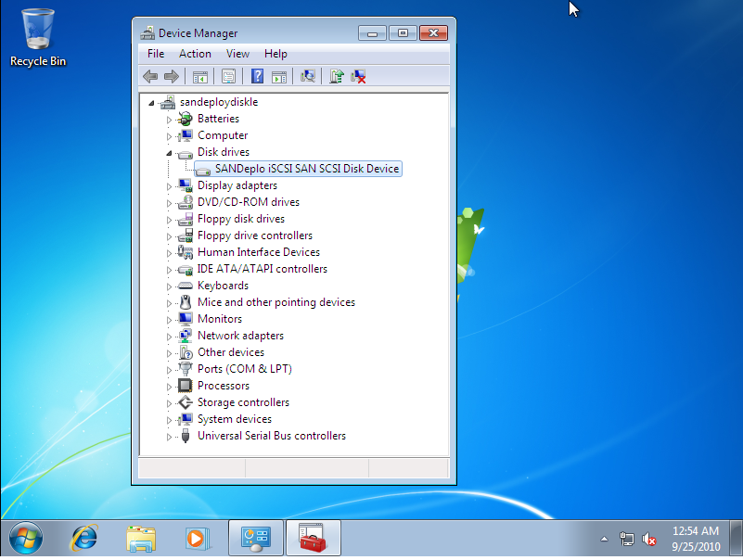Minimize the Device Manager window
Screen dimensions: 743x560
click(x=373, y=33)
